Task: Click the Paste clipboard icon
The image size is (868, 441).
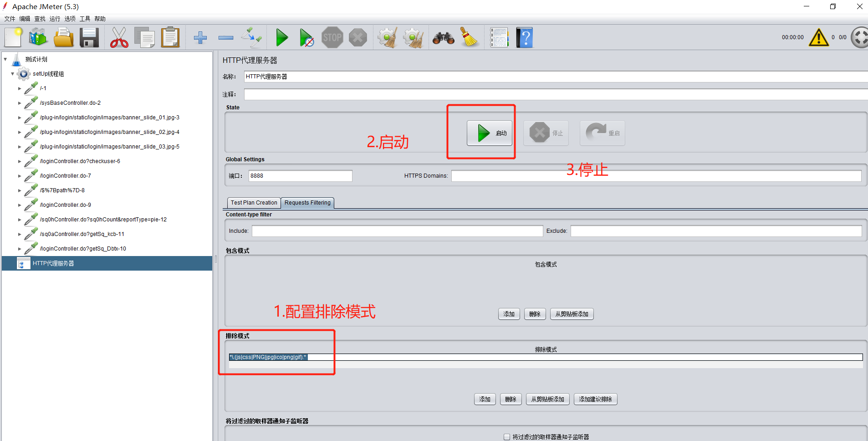Action: pos(170,37)
